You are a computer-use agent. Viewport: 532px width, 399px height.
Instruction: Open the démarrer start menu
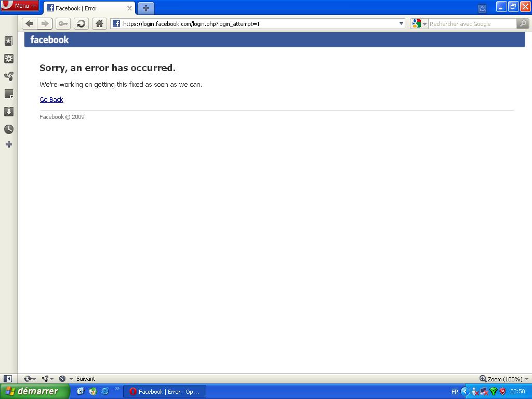pyautogui.click(x=34, y=392)
